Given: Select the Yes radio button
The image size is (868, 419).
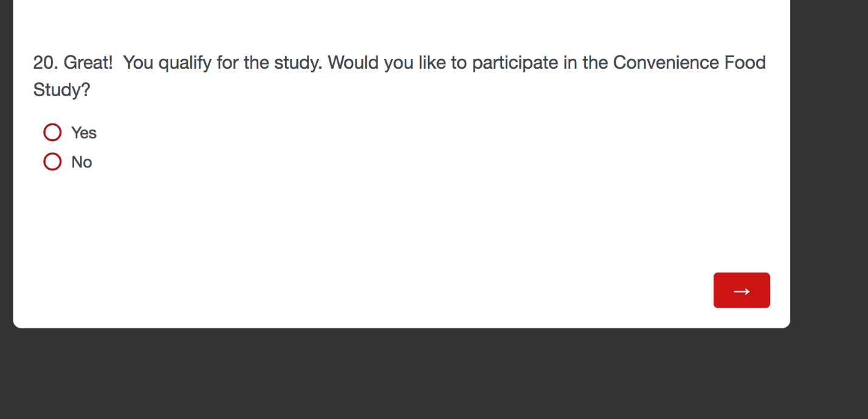Looking at the screenshot, I should (x=53, y=132).
